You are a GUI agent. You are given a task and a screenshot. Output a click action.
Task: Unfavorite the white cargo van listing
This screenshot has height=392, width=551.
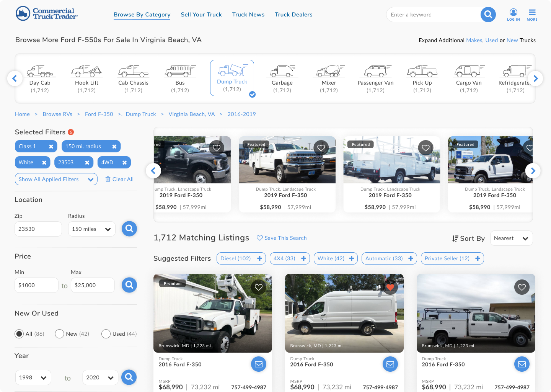pyautogui.click(x=390, y=287)
